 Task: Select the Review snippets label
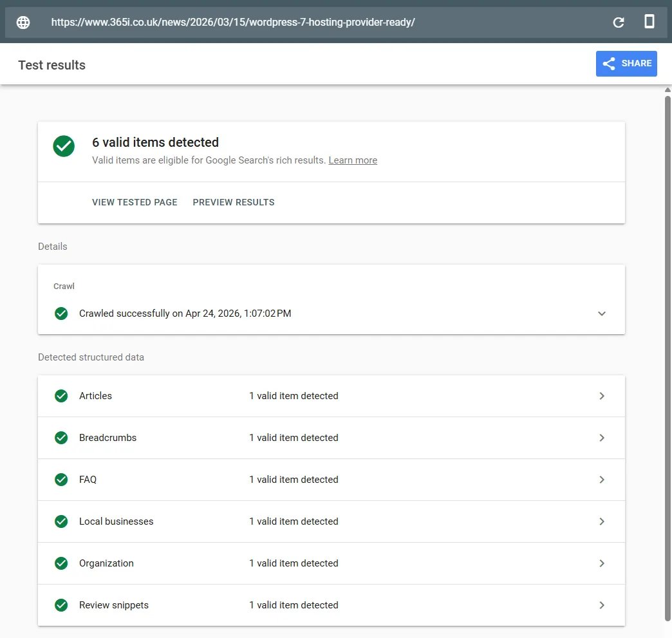point(113,605)
